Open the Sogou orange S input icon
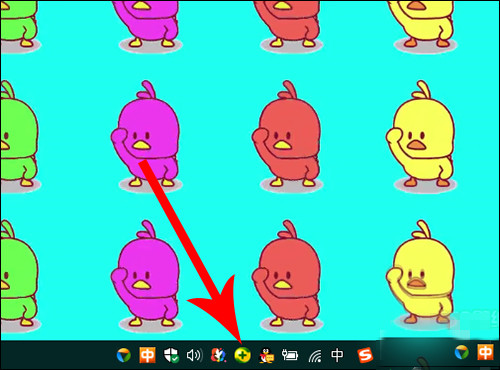500x370 pixels. point(365,355)
